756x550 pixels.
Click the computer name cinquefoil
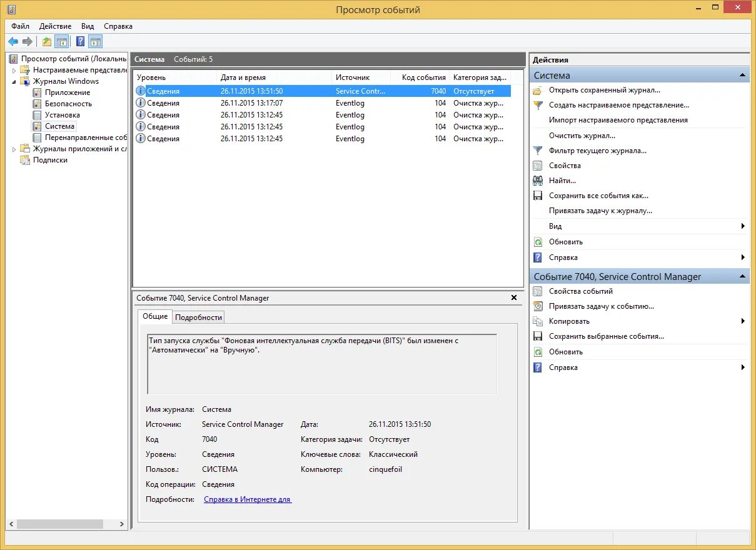[x=385, y=469]
